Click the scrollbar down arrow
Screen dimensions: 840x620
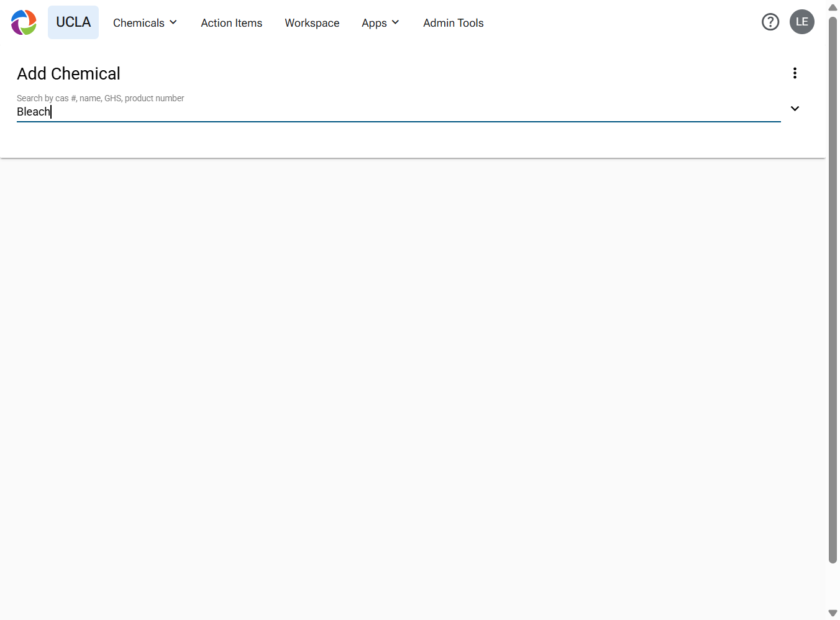[833, 613]
